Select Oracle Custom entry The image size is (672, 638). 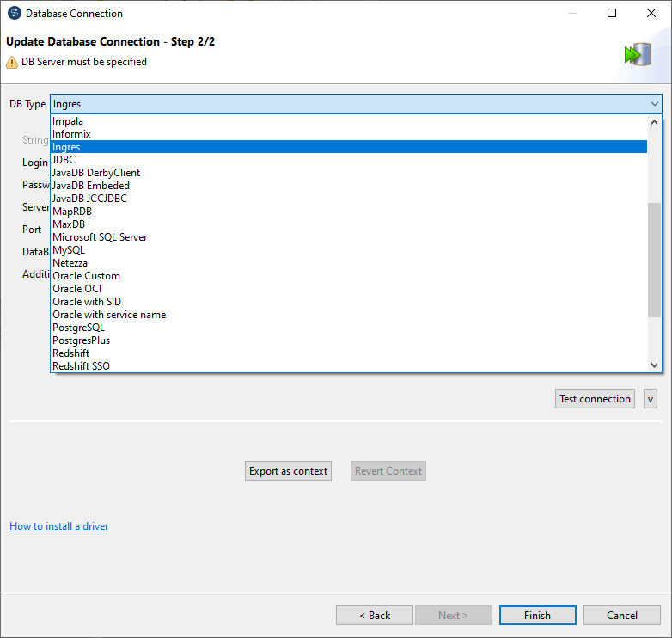348,276
